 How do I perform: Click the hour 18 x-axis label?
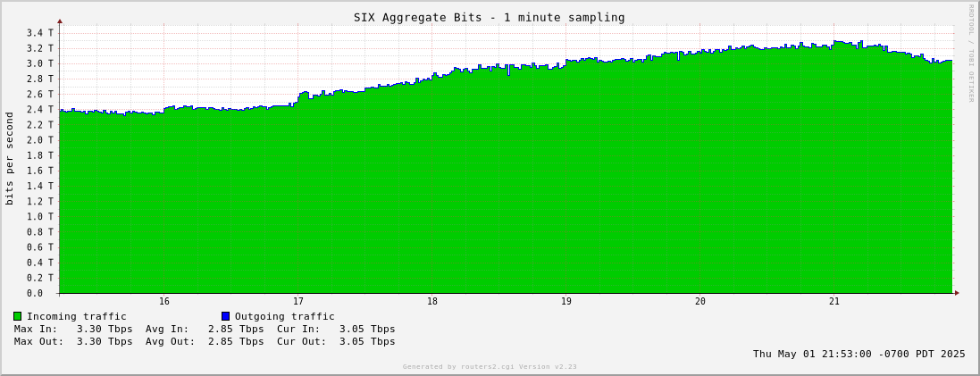tap(431, 302)
